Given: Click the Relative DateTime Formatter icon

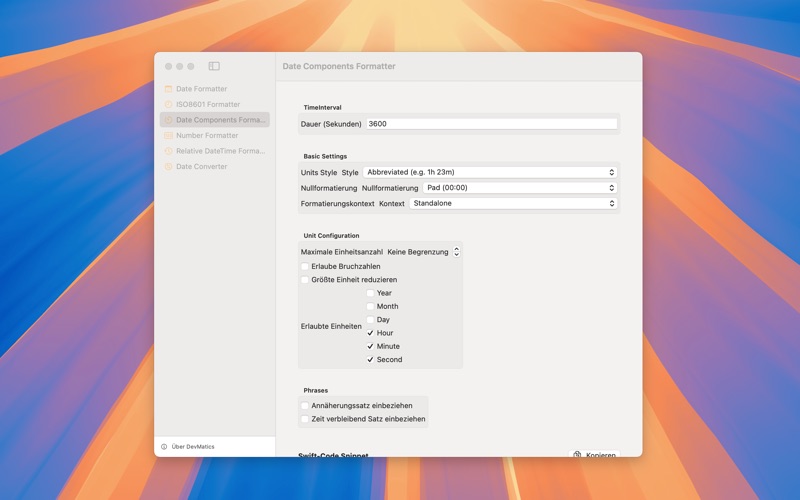Looking at the screenshot, I should tap(168, 151).
